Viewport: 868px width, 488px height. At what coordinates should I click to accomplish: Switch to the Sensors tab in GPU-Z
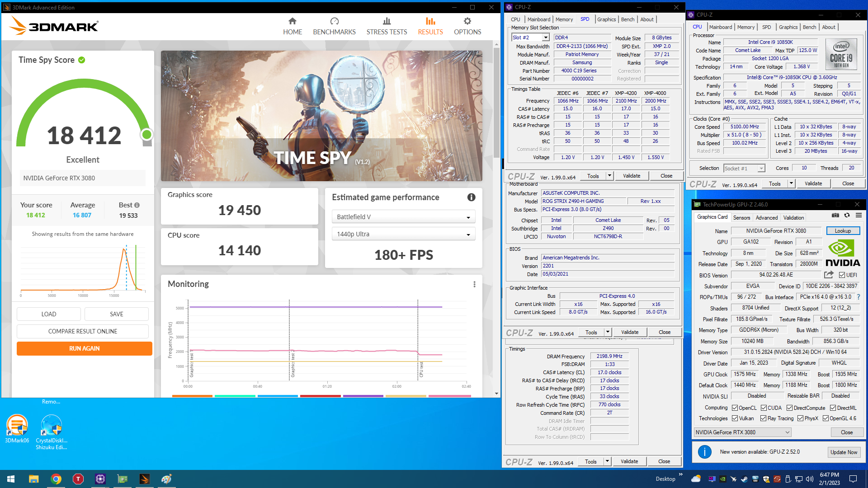(x=741, y=218)
